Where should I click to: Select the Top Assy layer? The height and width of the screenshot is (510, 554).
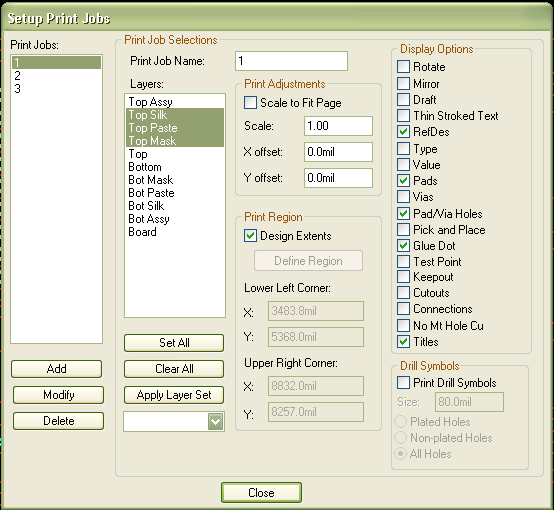pos(175,102)
